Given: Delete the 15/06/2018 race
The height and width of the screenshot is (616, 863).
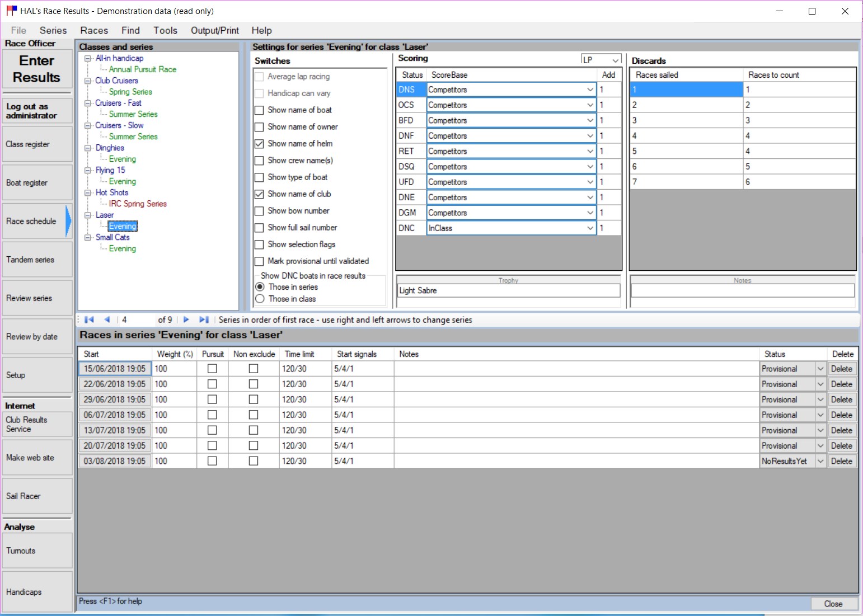Looking at the screenshot, I should pos(842,369).
